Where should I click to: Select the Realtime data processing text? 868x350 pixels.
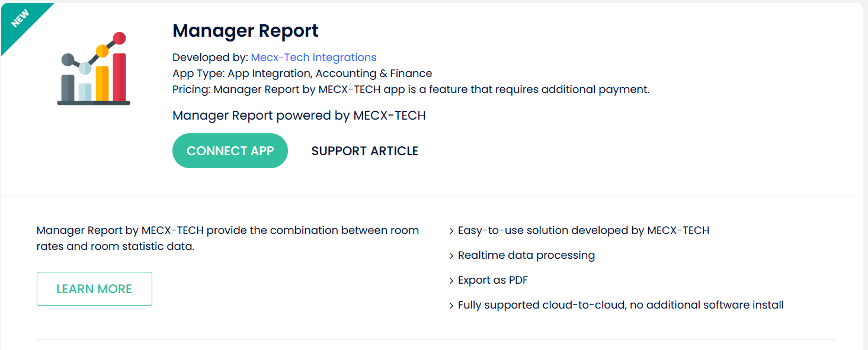click(x=526, y=255)
